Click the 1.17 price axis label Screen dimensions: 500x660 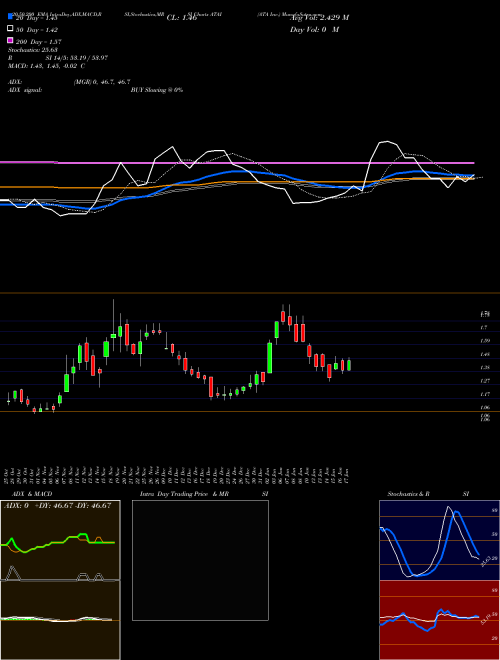point(484,394)
